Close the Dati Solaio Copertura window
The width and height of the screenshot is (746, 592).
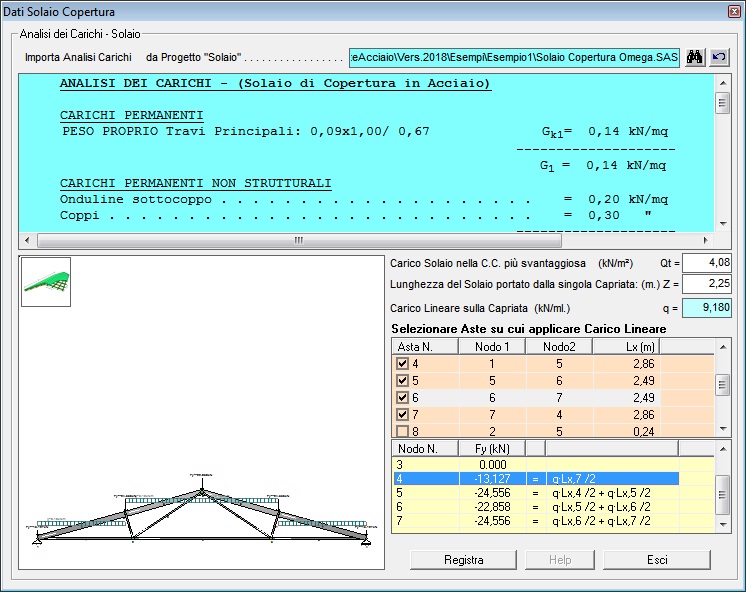[x=734, y=11]
